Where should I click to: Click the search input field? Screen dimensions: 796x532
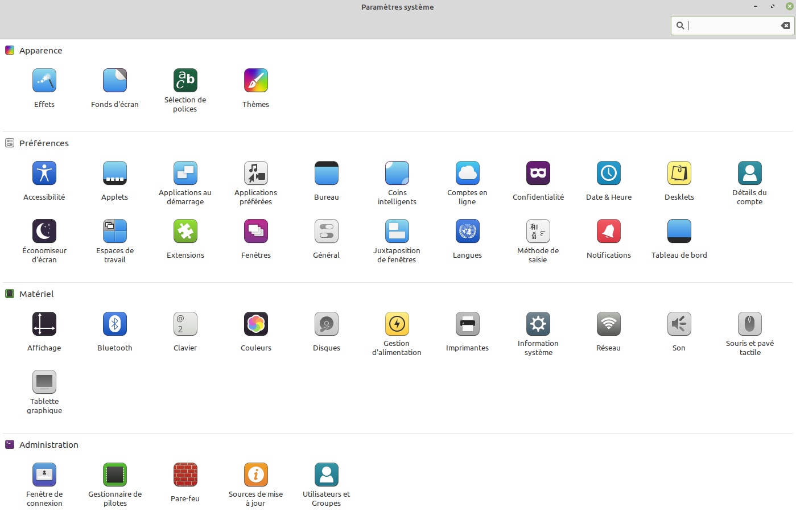pyautogui.click(x=731, y=26)
